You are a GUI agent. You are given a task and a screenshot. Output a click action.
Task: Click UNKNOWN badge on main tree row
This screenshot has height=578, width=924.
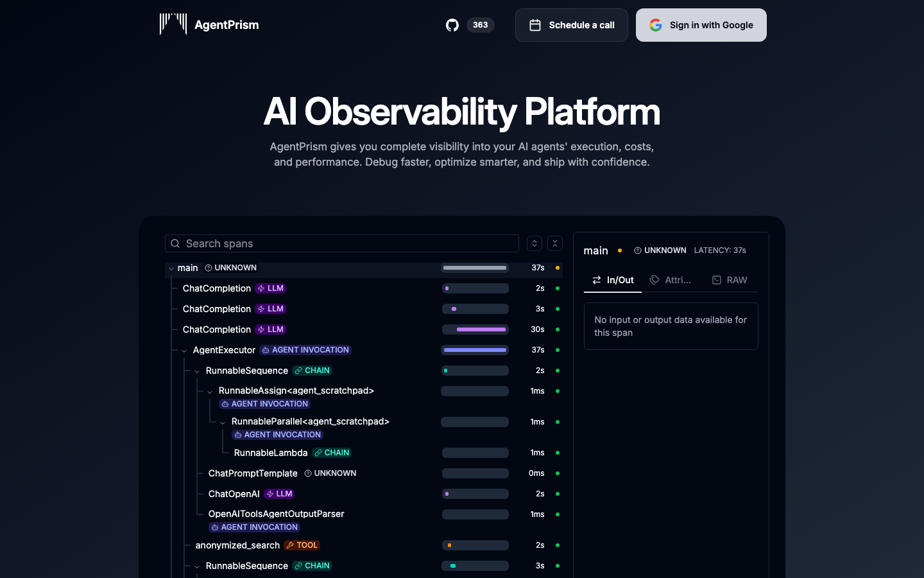[x=231, y=268]
